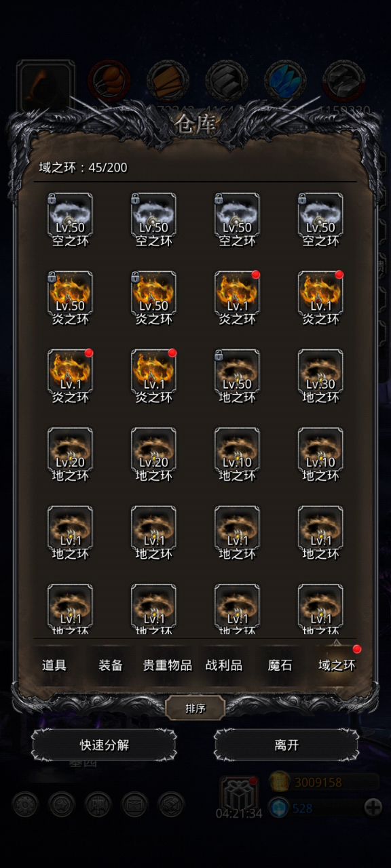Select the last Lv.10 地之环 ring
391x868 pixels.
[x=320, y=450]
